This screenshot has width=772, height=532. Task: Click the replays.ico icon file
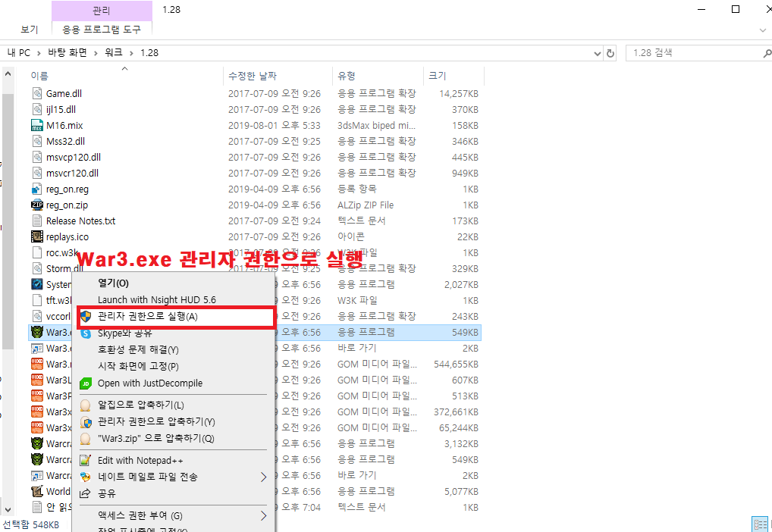pyautogui.click(x=37, y=236)
